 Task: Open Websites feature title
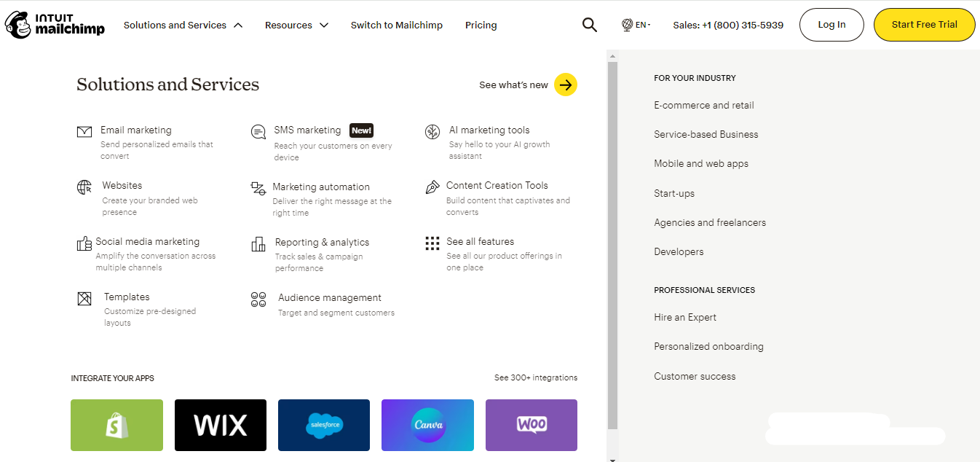point(122,185)
